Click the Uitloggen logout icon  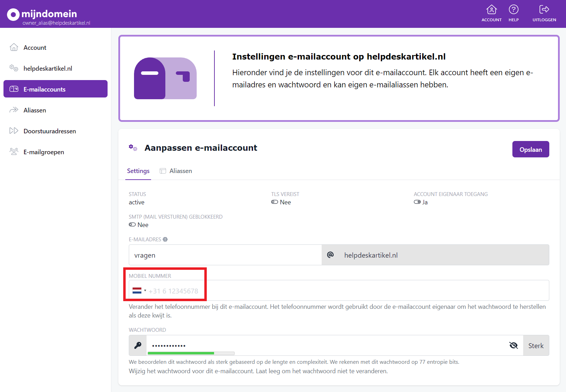pos(544,10)
